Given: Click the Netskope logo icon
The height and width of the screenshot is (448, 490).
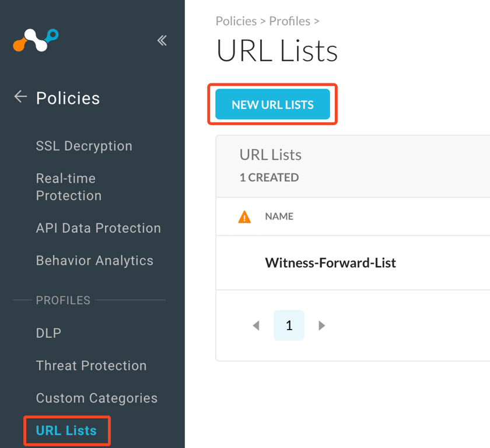Looking at the screenshot, I should click(36, 41).
